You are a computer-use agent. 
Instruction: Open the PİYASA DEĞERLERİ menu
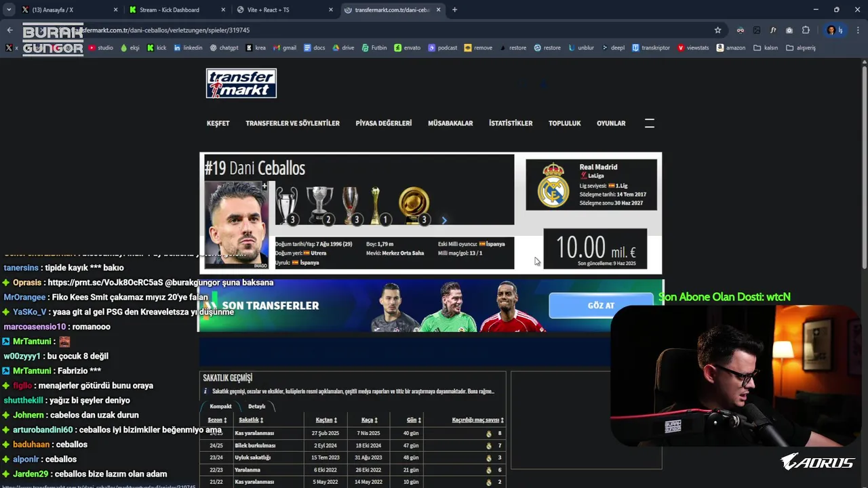coord(384,123)
